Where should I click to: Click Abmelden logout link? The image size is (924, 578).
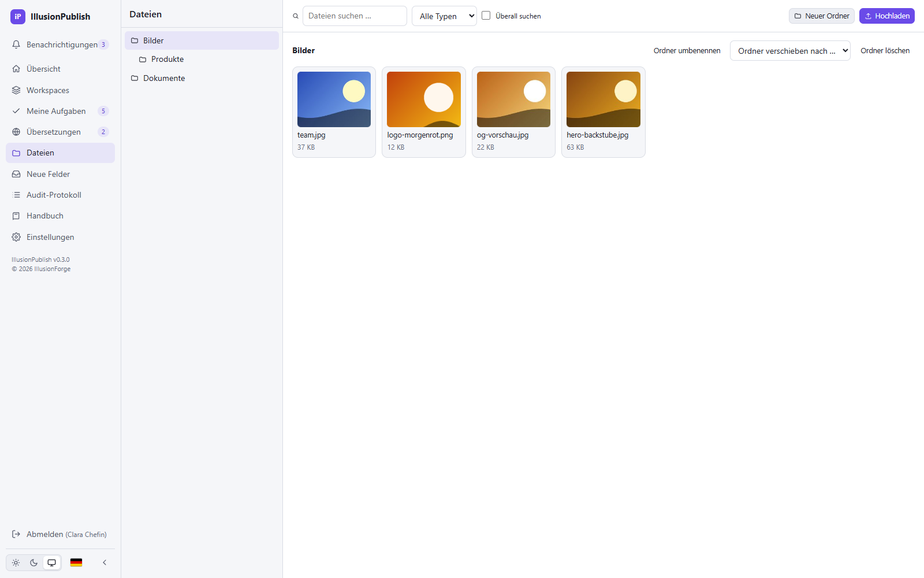tap(60, 534)
